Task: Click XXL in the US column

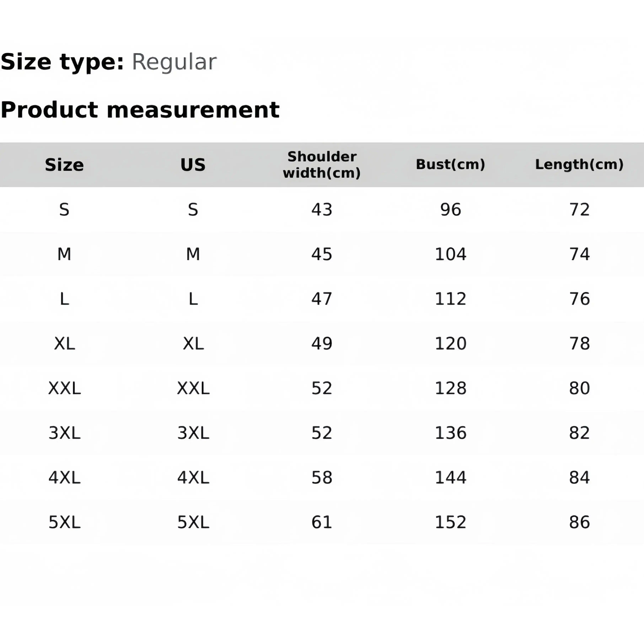Action: pos(193,388)
